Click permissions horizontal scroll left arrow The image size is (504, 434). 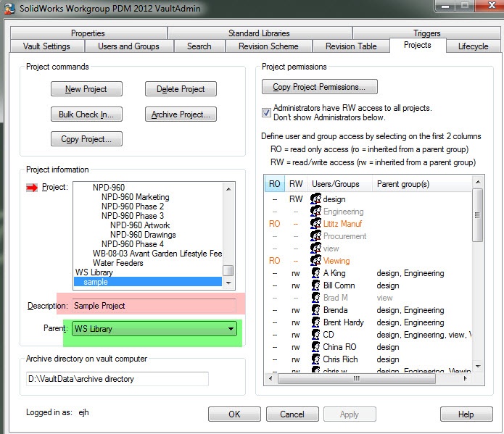coord(270,378)
